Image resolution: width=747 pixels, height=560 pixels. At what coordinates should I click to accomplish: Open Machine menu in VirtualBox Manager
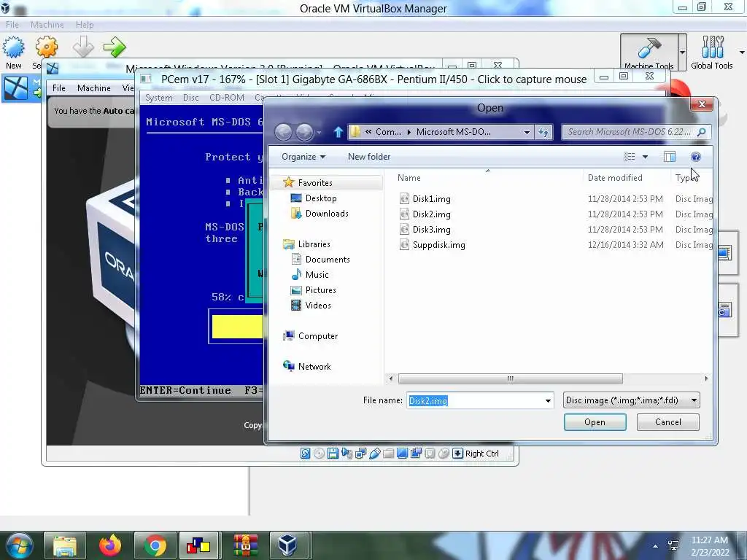(47, 24)
